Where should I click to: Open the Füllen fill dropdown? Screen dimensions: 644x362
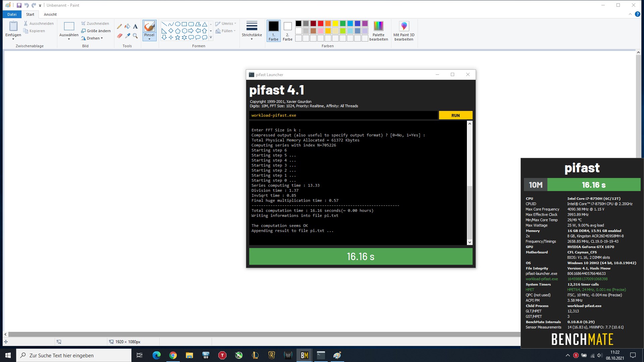tap(226, 31)
